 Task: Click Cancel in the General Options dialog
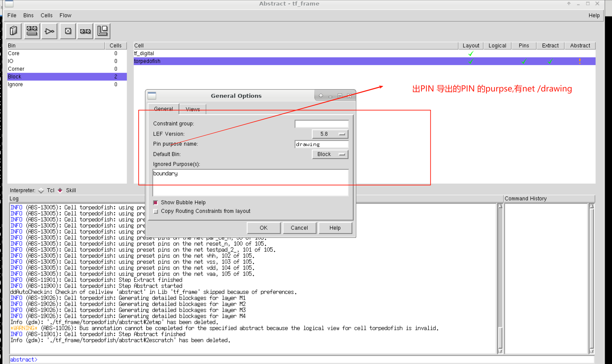click(299, 228)
